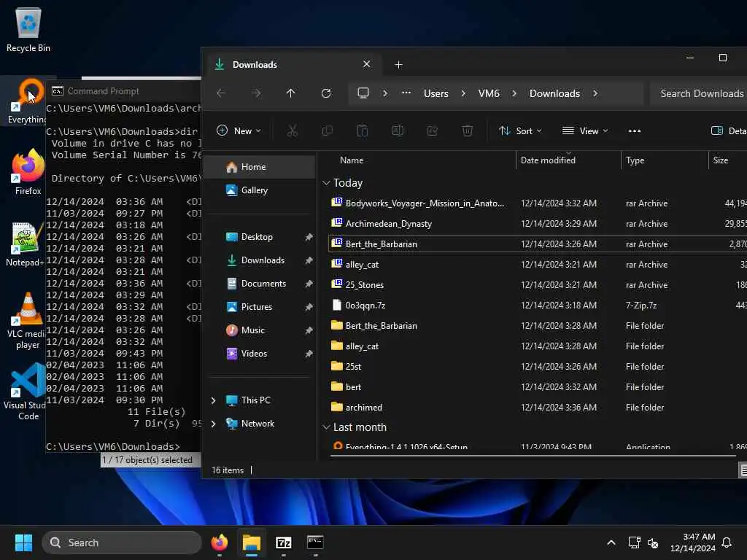Sort by Name column header

point(352,160)
